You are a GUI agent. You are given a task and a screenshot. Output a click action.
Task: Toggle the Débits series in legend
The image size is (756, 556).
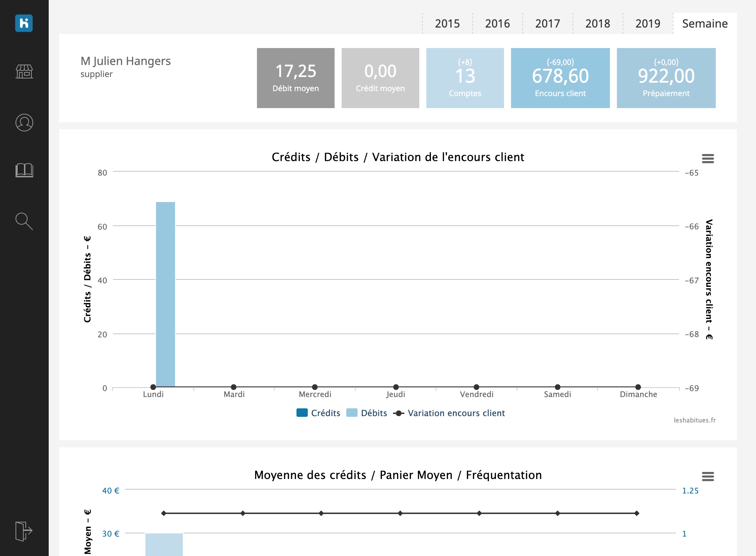(x=367, y=413)
